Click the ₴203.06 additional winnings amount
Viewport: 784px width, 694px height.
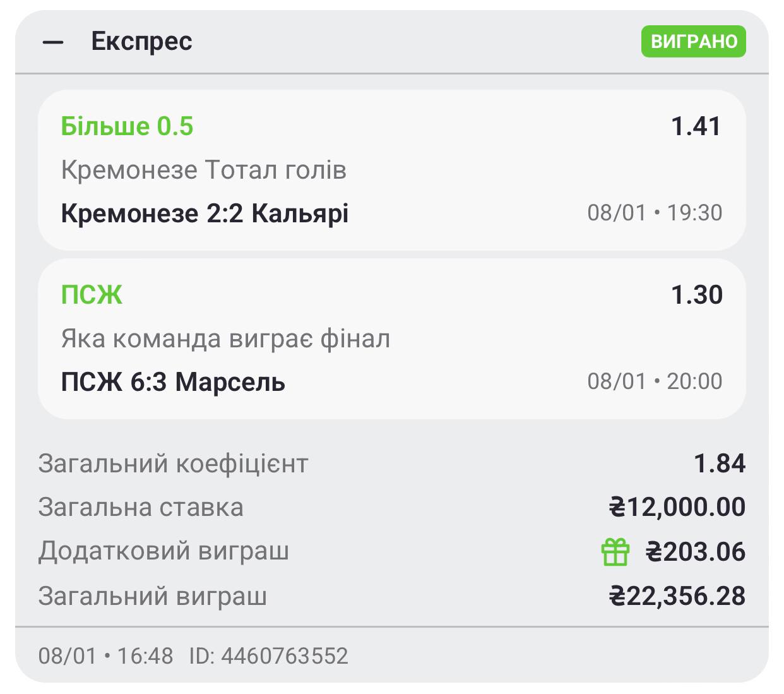(695, 552)
